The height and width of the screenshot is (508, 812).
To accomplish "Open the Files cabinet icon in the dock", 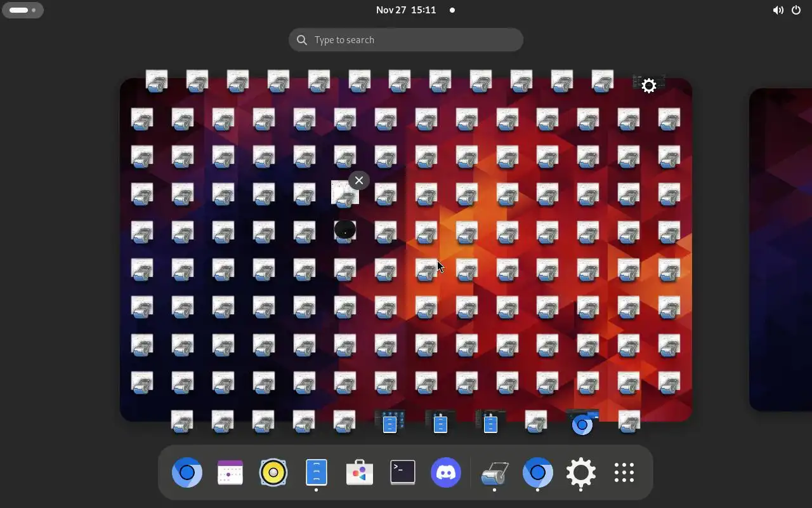I will coord(317,472).
